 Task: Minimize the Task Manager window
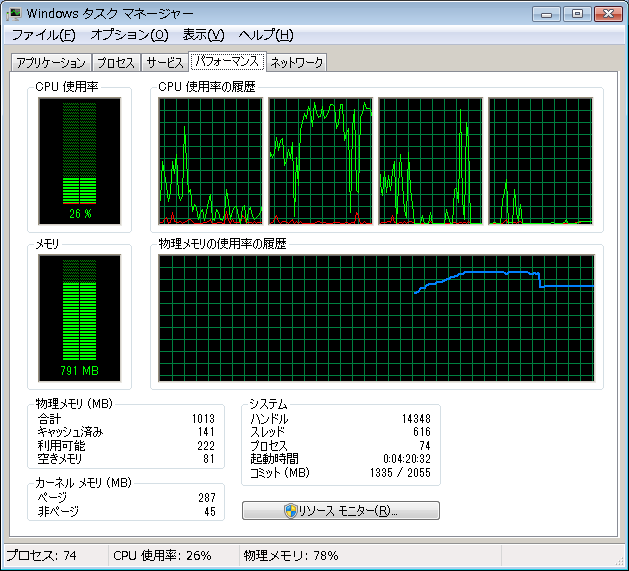[546, 14]
